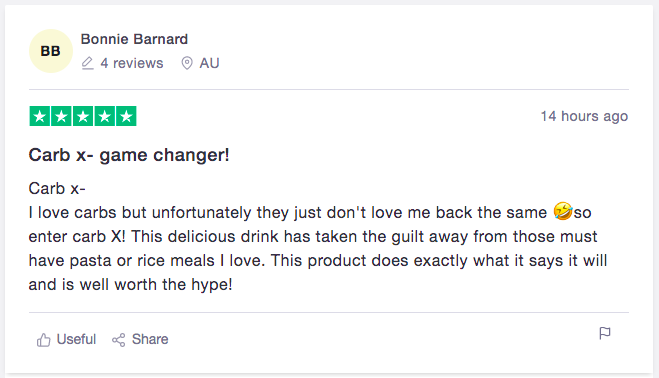Click the third green star
The image size is (659, 378).
(83, 116)
